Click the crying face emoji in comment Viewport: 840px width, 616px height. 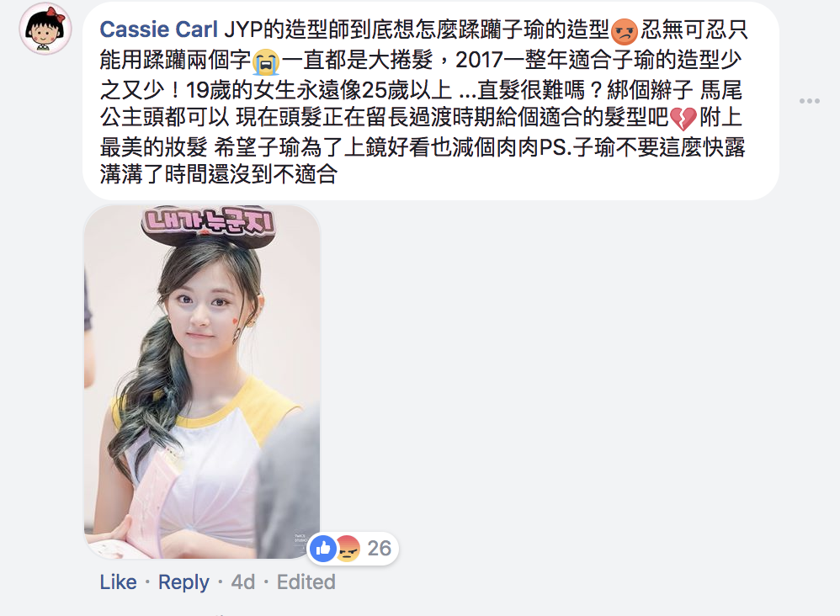266,61
